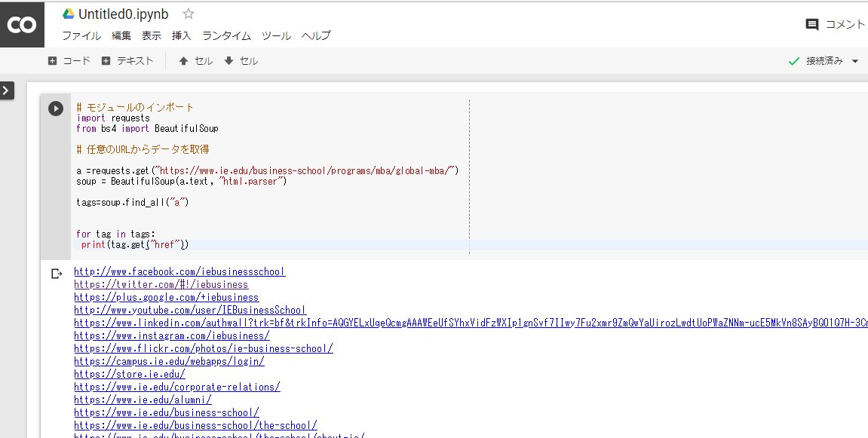Open the store.ie.edu link
868x438 pixels.
tap(130, 374)
